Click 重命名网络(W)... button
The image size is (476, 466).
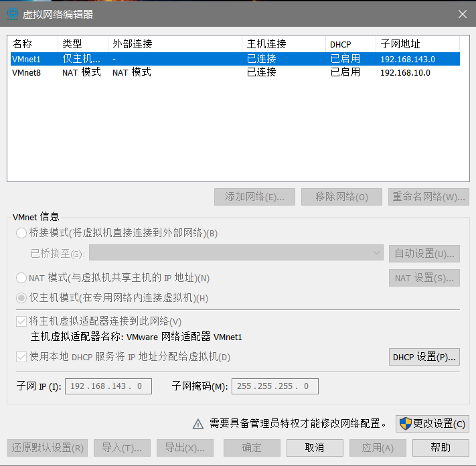coord(428,197)
